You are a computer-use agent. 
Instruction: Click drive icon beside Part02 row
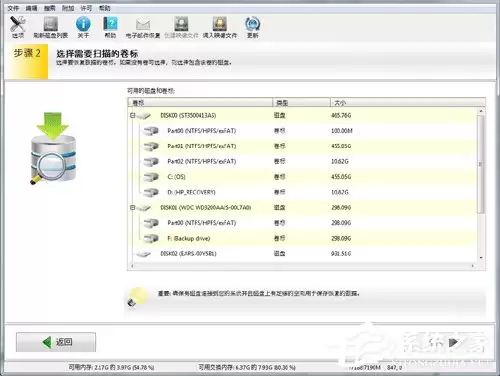click(x=151, y=161)
